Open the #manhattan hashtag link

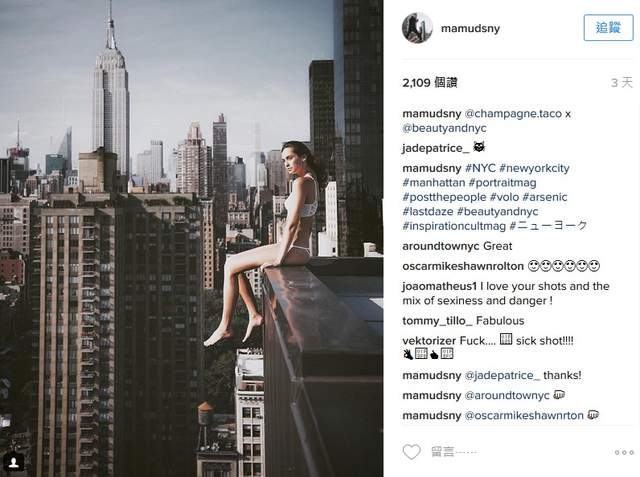(x=434, y=182)
